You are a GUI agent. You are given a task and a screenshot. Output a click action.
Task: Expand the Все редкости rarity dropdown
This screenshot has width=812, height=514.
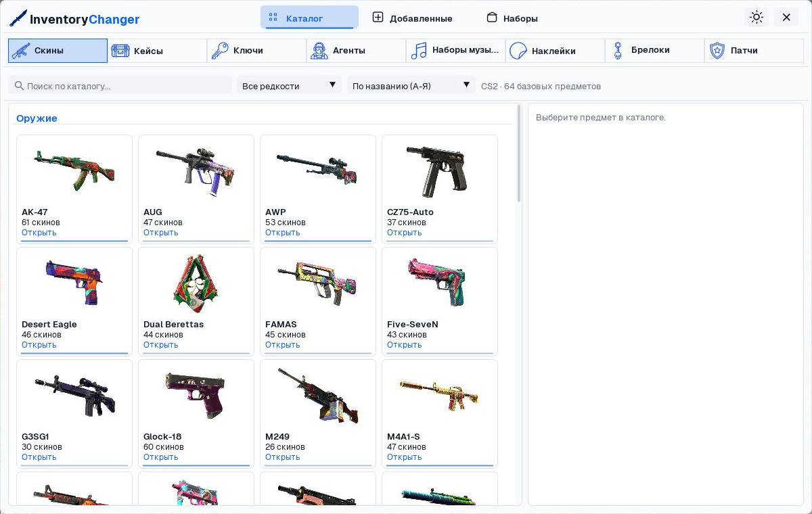[289, 86]
